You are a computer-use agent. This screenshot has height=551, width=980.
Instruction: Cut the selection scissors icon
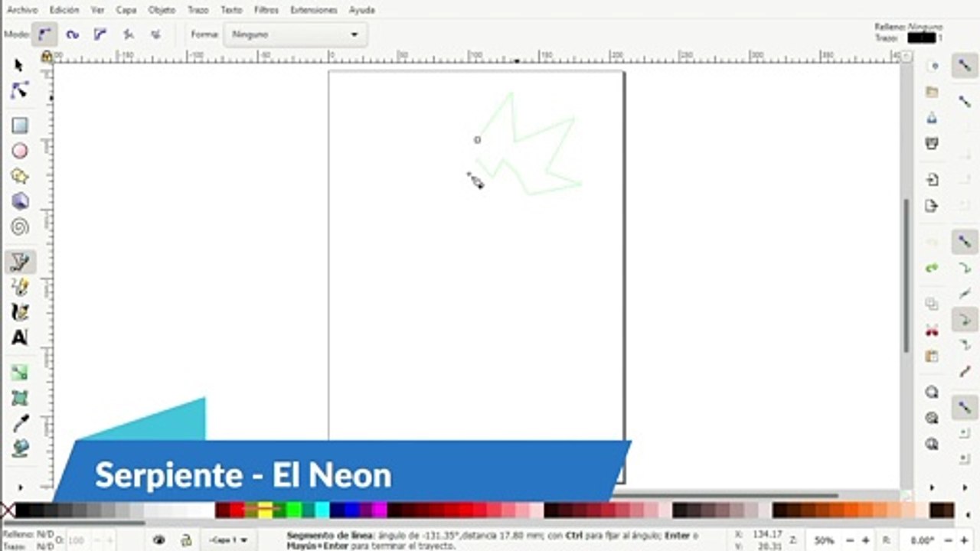(x=932, y=331)
